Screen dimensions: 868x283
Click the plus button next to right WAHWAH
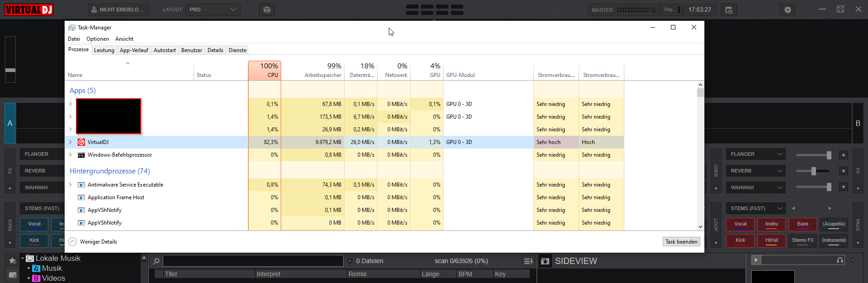click(844, 187)
